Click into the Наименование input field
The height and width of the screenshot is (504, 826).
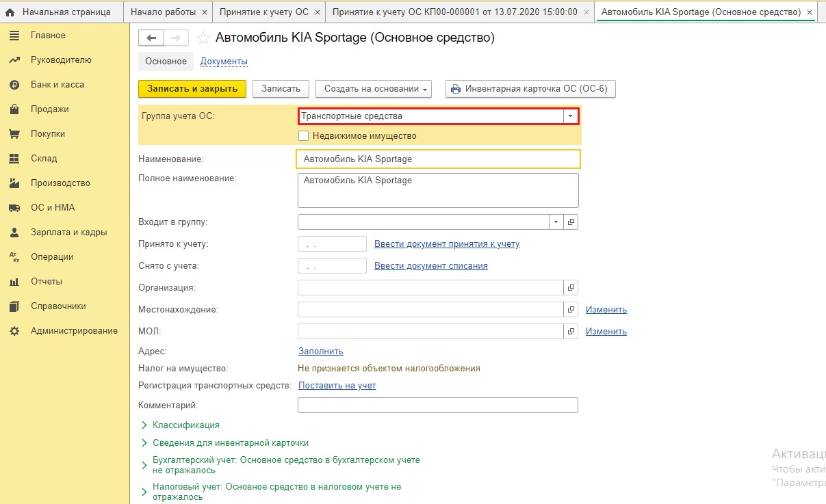pyautogui.click(x=438, y=159)
